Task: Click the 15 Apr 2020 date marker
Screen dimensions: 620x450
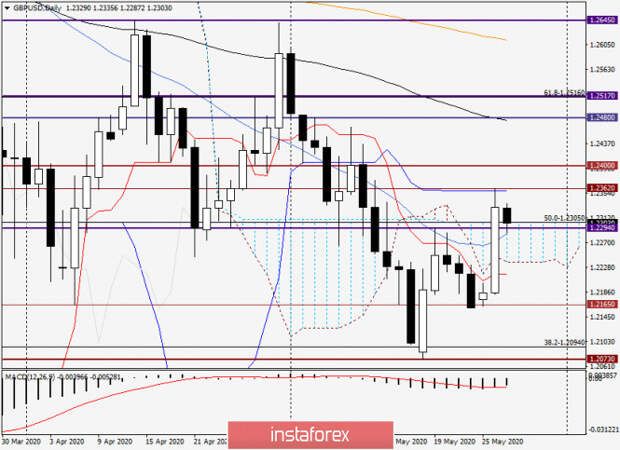Action: (x=164, y=441)
